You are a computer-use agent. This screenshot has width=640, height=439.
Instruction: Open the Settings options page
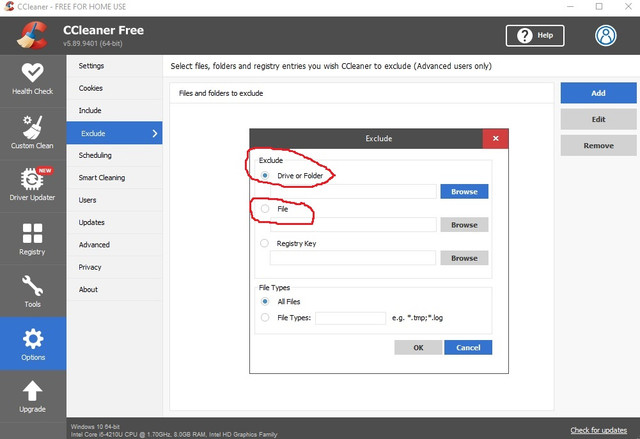click(x=114, y=66)
